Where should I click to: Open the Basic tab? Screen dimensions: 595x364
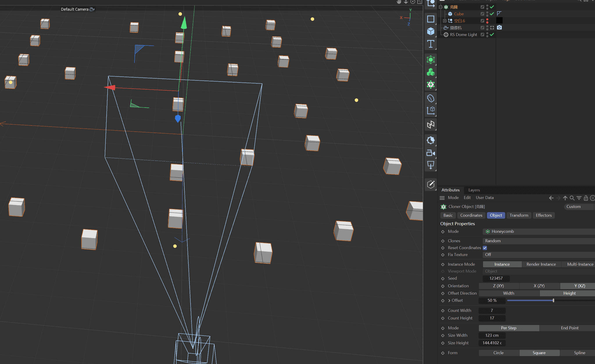[448, 215]
